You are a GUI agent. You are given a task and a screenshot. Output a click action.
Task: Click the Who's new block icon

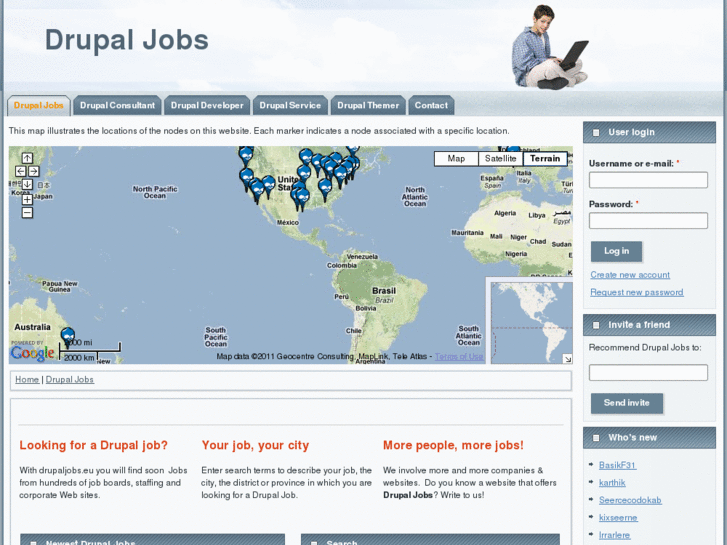[596, 438]
